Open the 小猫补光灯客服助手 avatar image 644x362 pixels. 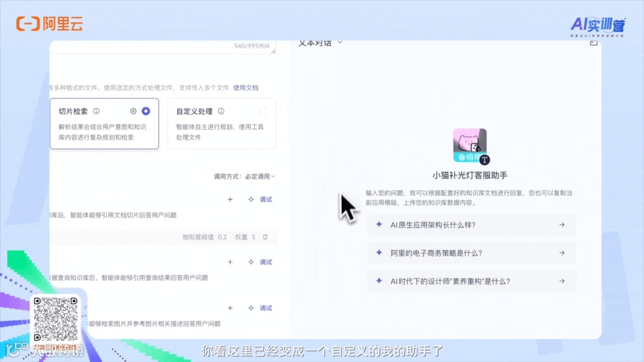(470, 145)
